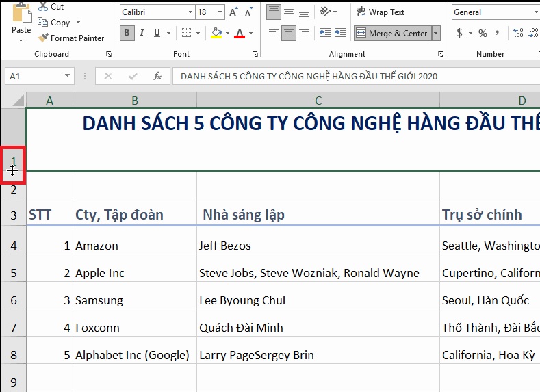The height and width of the screenshot is (392, 540).
Task: Click Increase Decimal icon
Action: coord(518,33)
